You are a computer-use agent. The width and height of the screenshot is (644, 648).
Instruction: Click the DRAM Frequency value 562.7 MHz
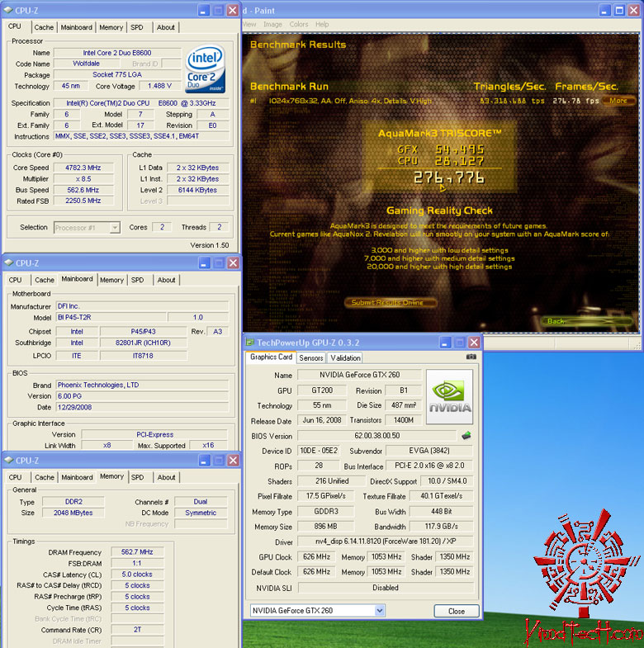(137, 552)
